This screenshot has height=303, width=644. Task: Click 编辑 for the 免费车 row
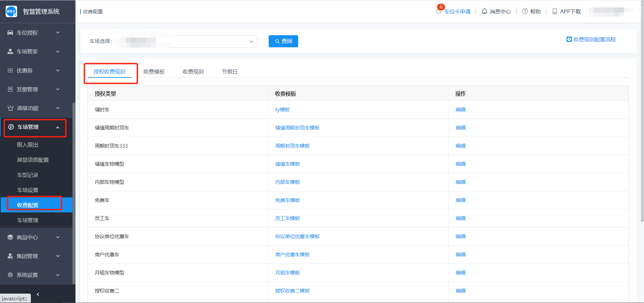pyautogui.click(x=460, y=200)
